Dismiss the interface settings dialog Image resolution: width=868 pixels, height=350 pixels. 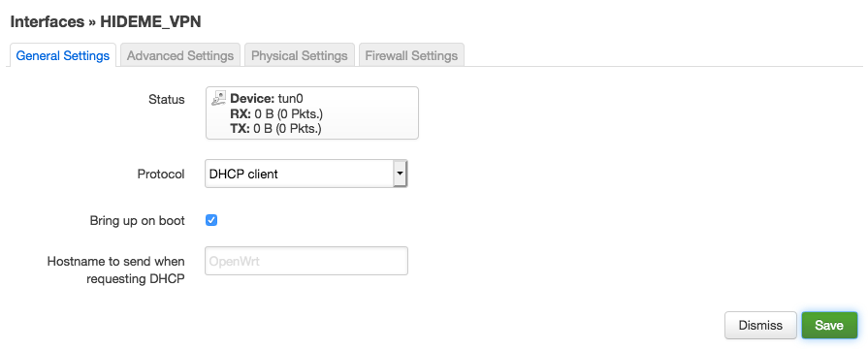tap(760, 325)
